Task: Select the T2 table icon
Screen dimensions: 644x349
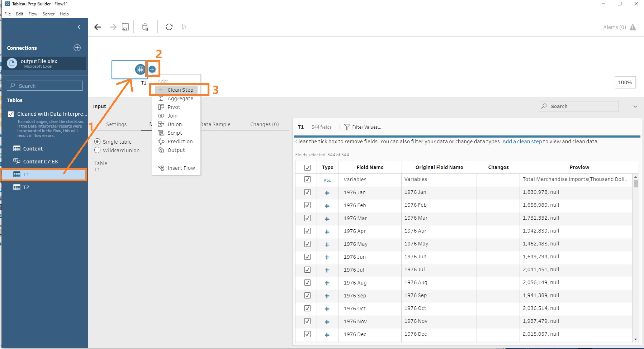Action: 17,187
